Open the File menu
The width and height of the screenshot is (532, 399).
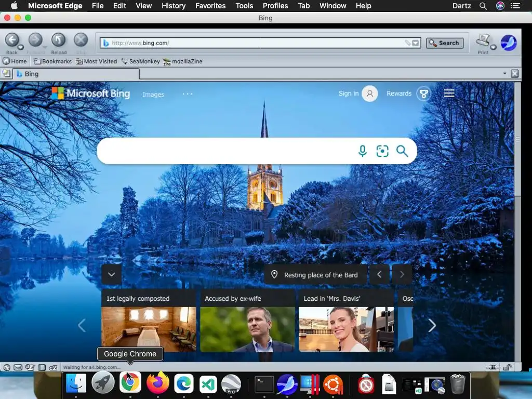point(98,6)
